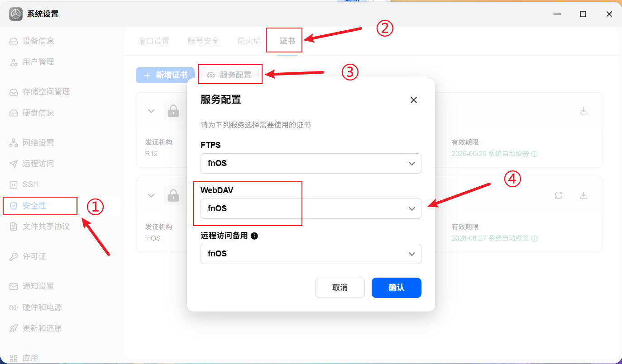
Task: Open the WebDAV certificate dropdown
Action: 311,208
